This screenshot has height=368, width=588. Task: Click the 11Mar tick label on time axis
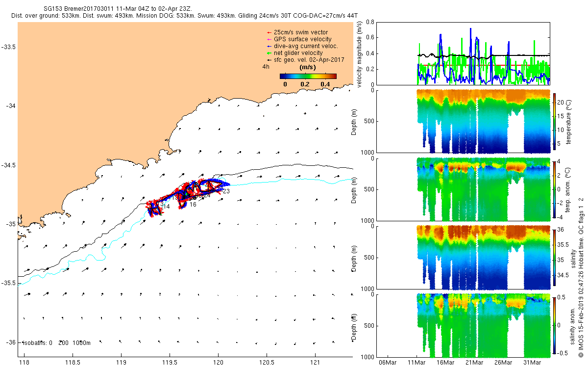(416, 363)
